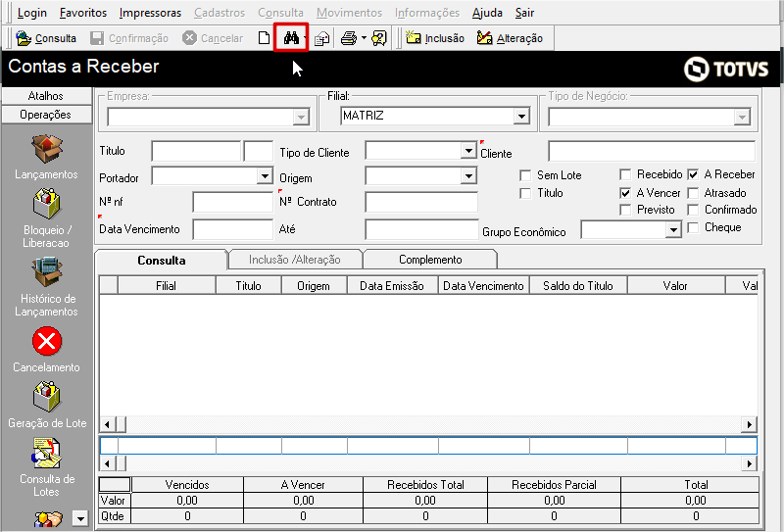Click the Data Vencimento input field
The image size is (784, 532).
[x=232, y=229]
